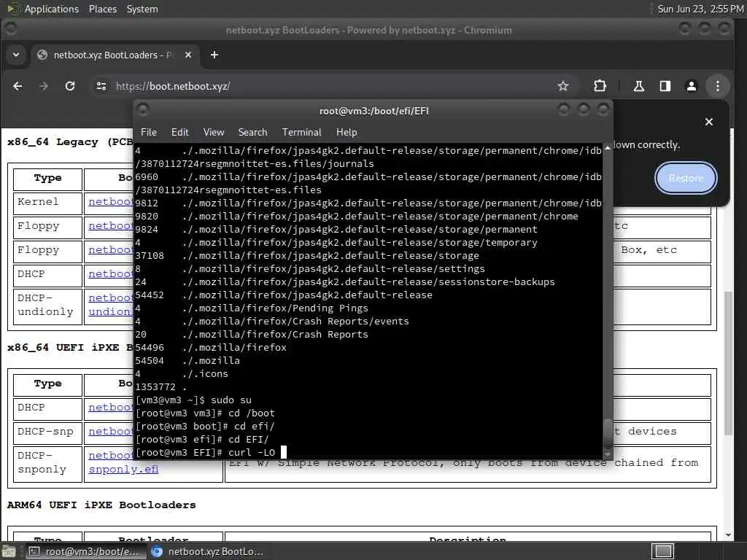Open terminal File menu

point(149,133)
